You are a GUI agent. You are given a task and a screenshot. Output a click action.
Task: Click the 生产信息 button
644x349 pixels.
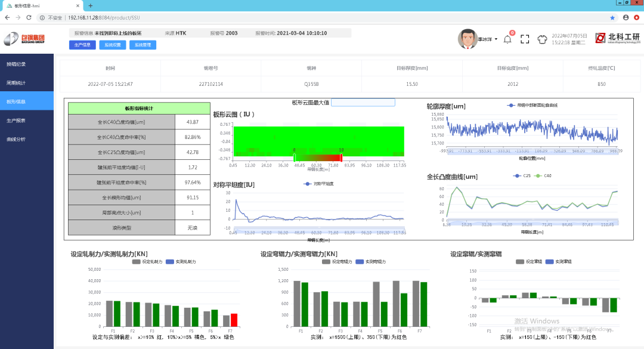(82, 45)
